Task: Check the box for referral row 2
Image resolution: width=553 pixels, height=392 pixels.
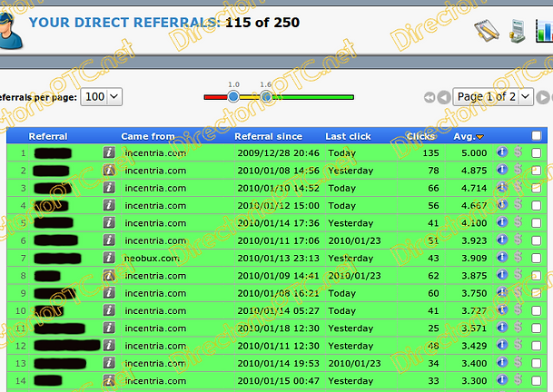Action: pos(537,171)
